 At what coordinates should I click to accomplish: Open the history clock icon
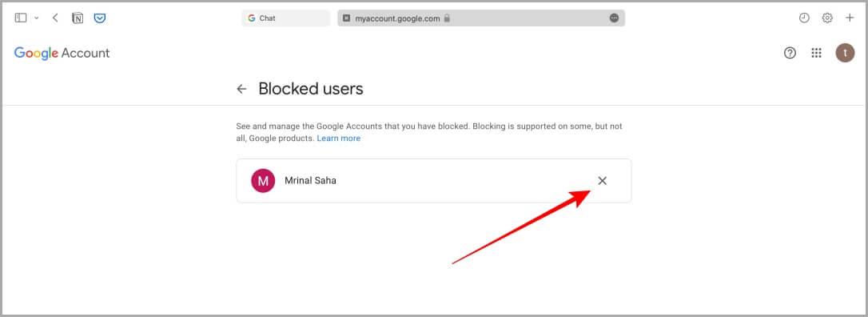[x=804, y=18]
